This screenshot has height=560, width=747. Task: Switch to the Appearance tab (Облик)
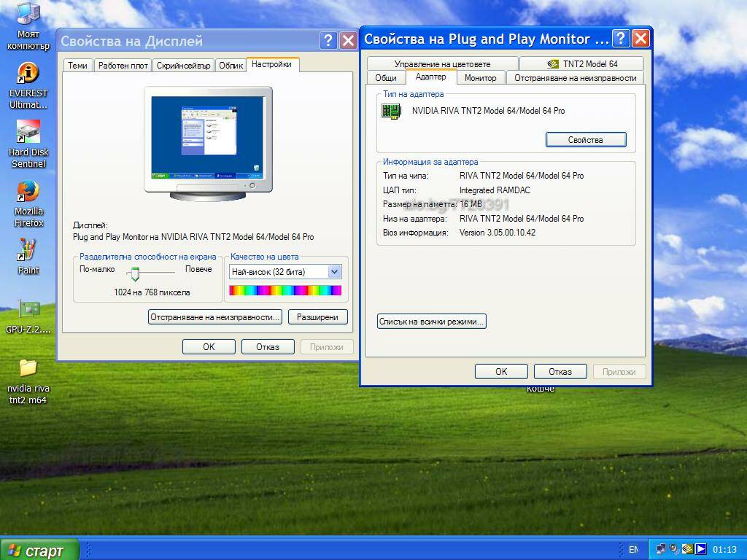[x=231, y=65]
